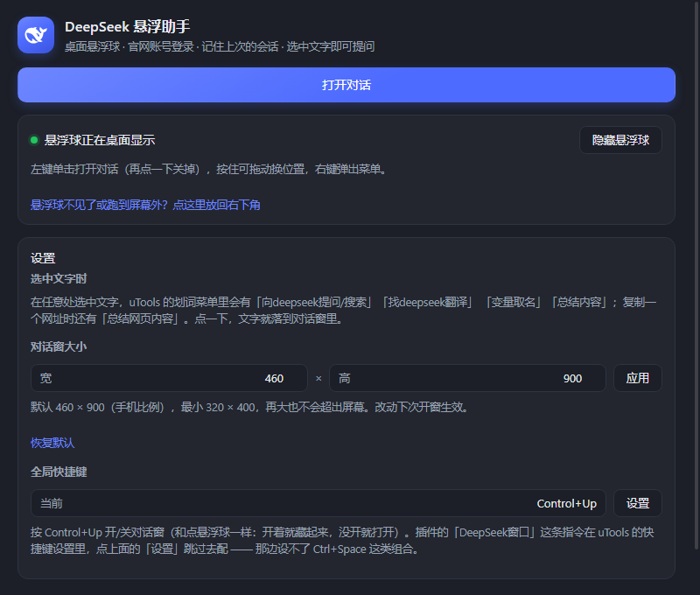Click the hint 左键单击打开对话 text
Image resolution: width=700 pixels, height=595 pixels.
[208, 169]
